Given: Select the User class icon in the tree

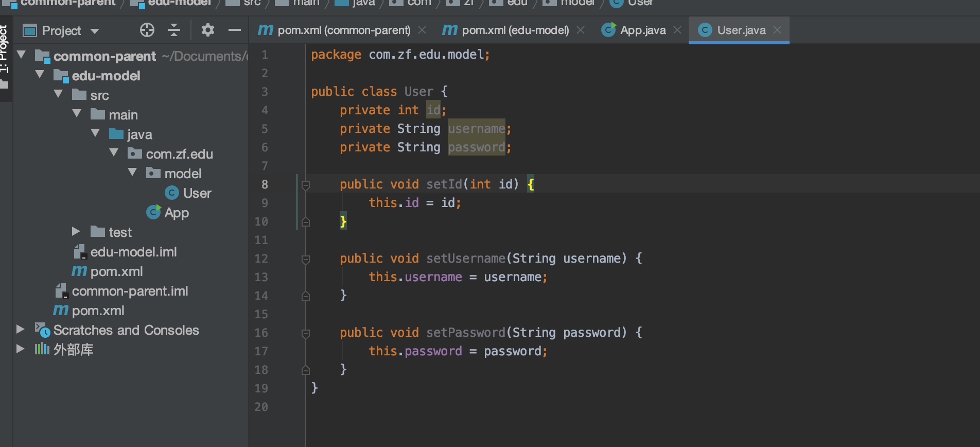Looking at the screenshot, I should pyautogui.click(x=171, y=193).
